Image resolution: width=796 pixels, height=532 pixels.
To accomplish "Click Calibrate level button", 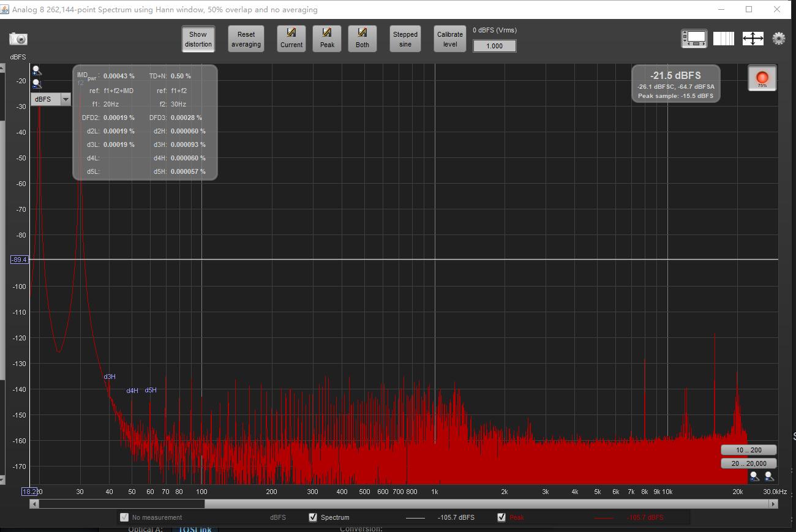I will 450,39.
